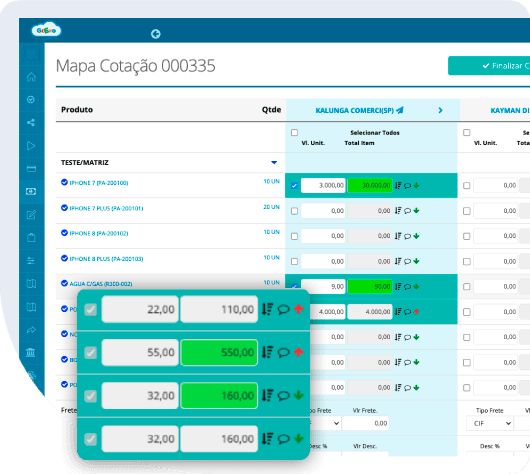The width and height of the screenshot is (530, 474).
Task: Click the green 550,00 total field
Action: click(x=219, y=352)
